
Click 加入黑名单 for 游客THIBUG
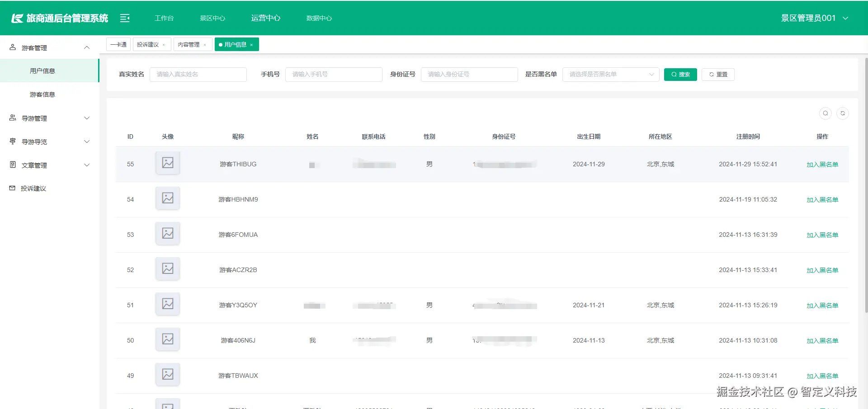pyautogui.click(x=822, y=165)
